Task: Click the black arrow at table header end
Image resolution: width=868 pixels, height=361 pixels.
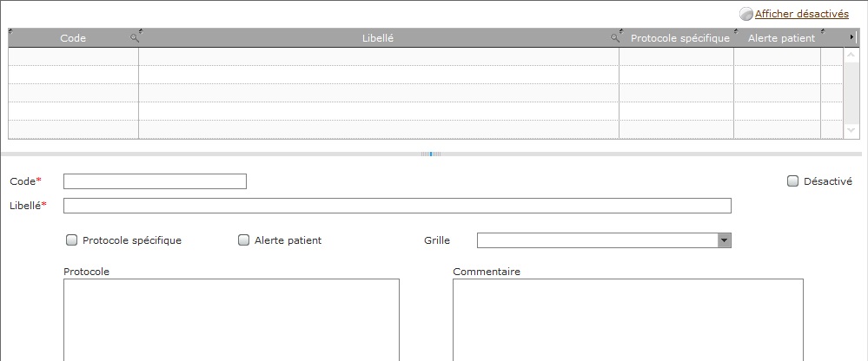Action: [x=852, y=37]
